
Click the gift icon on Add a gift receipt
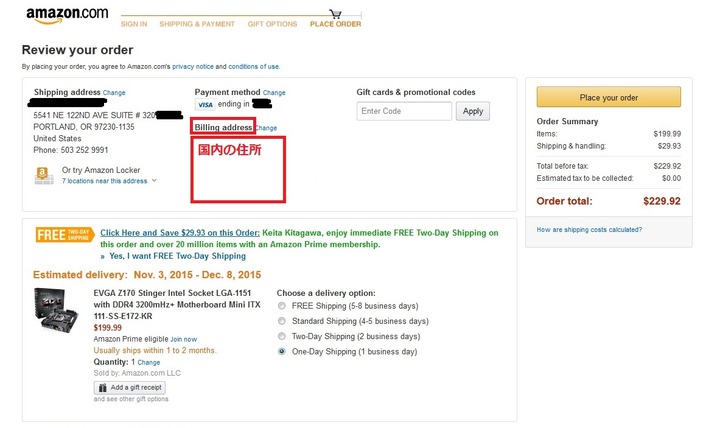[102, 388]
